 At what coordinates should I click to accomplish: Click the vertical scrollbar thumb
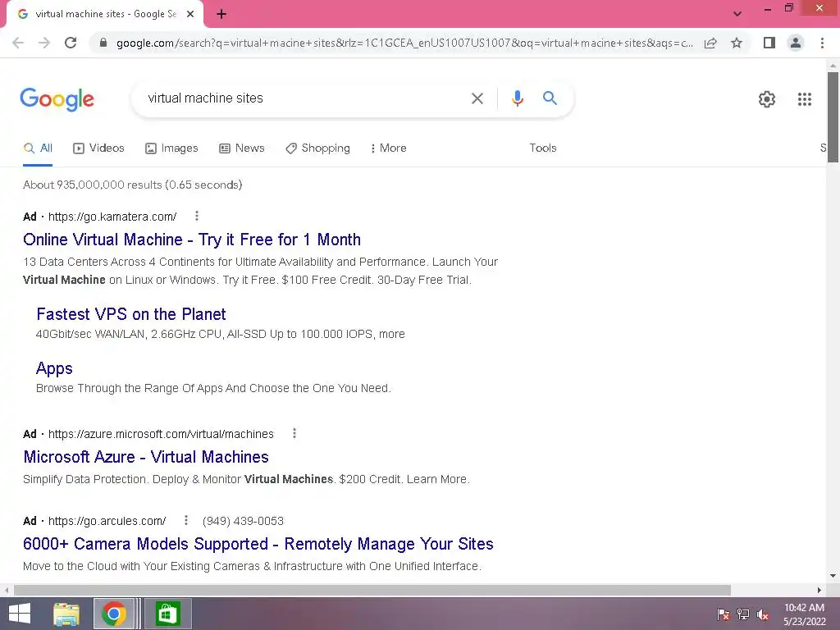[833, 116]
